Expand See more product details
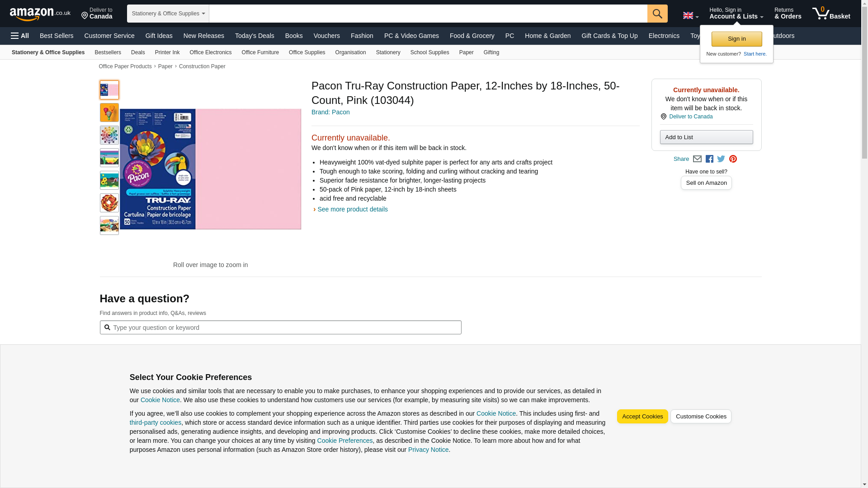The height and width of the screenshot is (488, 868). pyautogui.click(x=352, y=209)
